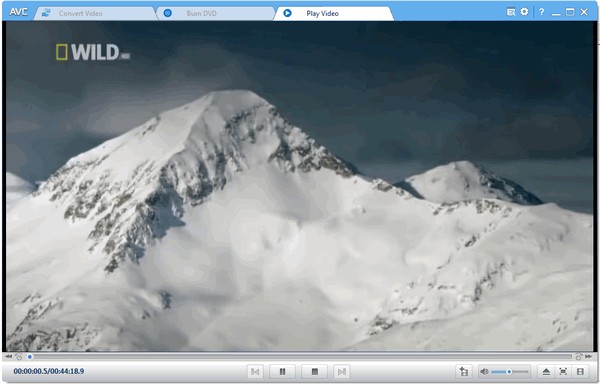Toggle fullscreen video mode
The width and height of the screenshot is (600, 385).
click(563, 371)
